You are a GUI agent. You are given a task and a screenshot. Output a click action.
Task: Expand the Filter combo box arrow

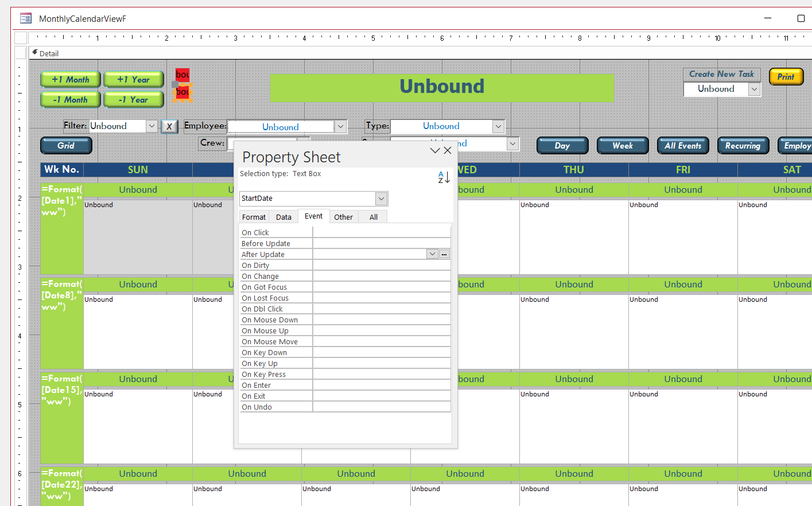click(151, 126)
